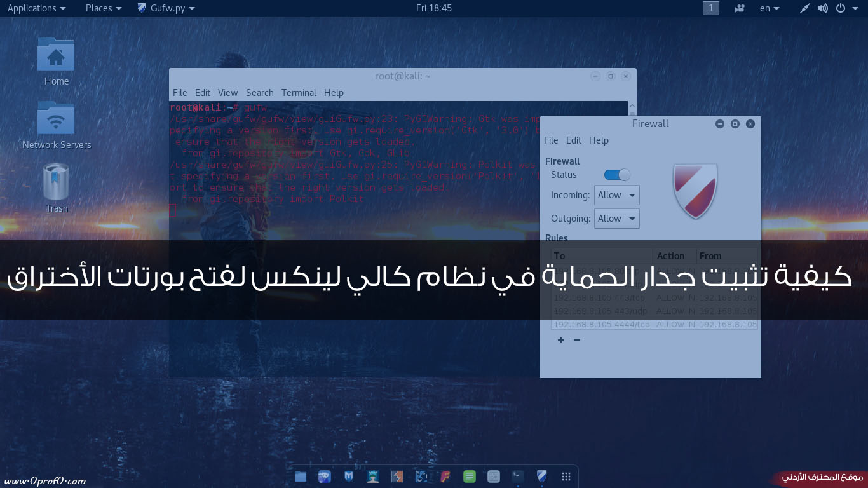Click the 'Firewall' window title bar
This screenshot has height=488, width=868.
650,124
